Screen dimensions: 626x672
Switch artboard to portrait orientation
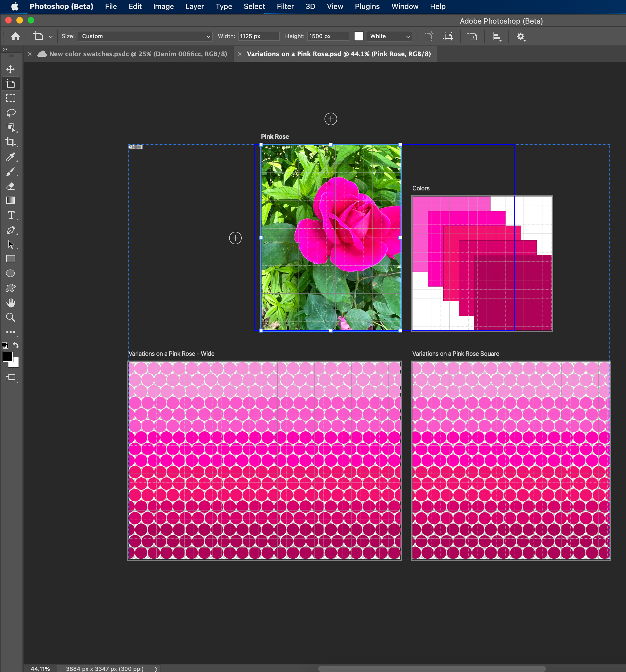click(x=429, y=36)
